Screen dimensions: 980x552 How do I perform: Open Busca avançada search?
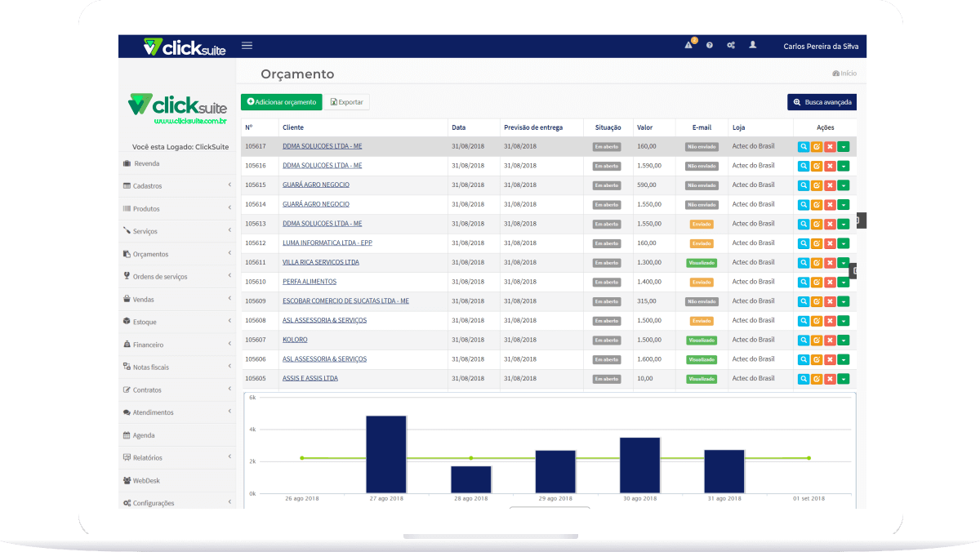pyautogui.click(x=822, y=102)
